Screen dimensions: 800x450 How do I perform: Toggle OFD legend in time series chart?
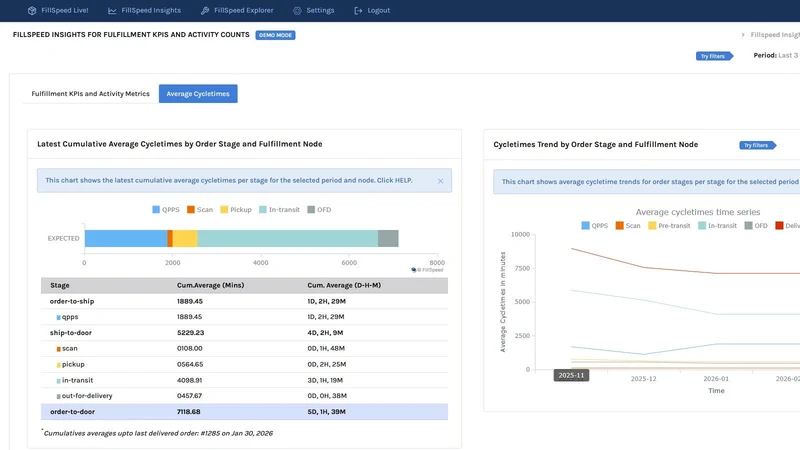click(756, 226)
